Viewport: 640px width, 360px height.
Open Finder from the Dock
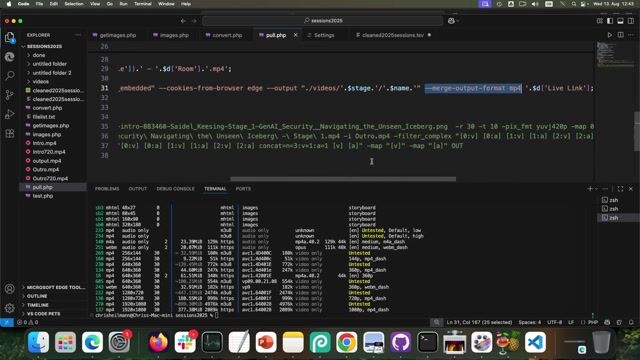coord(38,342)
